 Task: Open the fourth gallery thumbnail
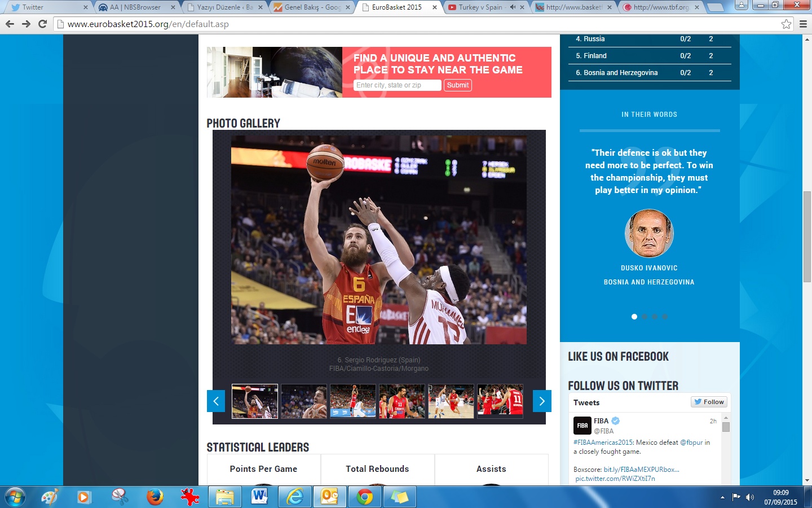pyautogui.click(x=402, y=401)
